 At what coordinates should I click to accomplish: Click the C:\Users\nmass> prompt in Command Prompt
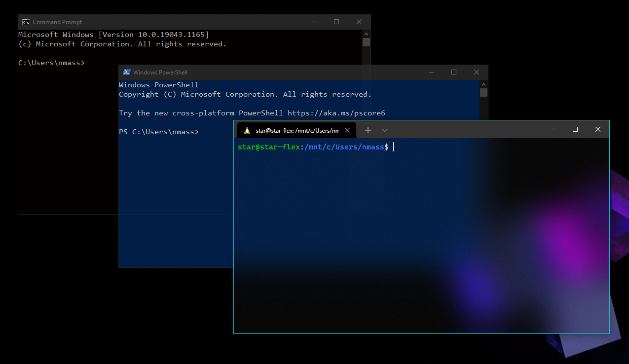click(51, 63)
